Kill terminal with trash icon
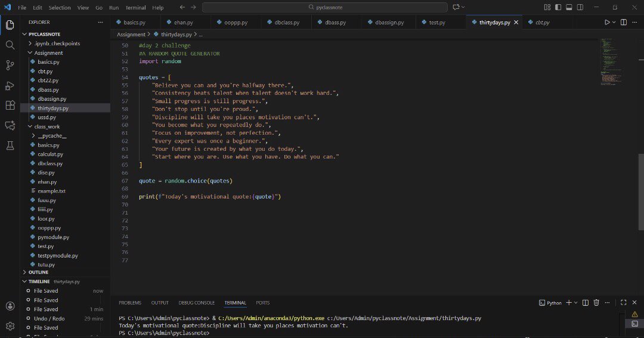 tap(596, 303)
